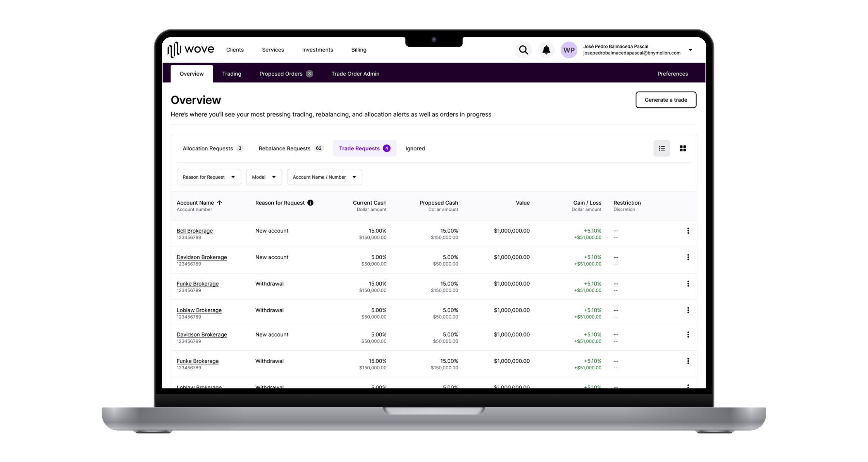Expand the user account dropdown arrow
Image resolution: width=868 pixels, height=462 pixels.
coord(690,50)
